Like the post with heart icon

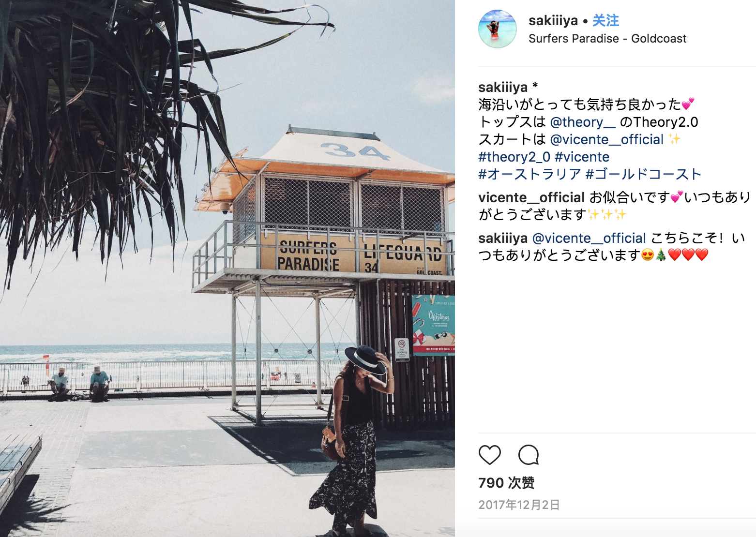click(489, 455)
